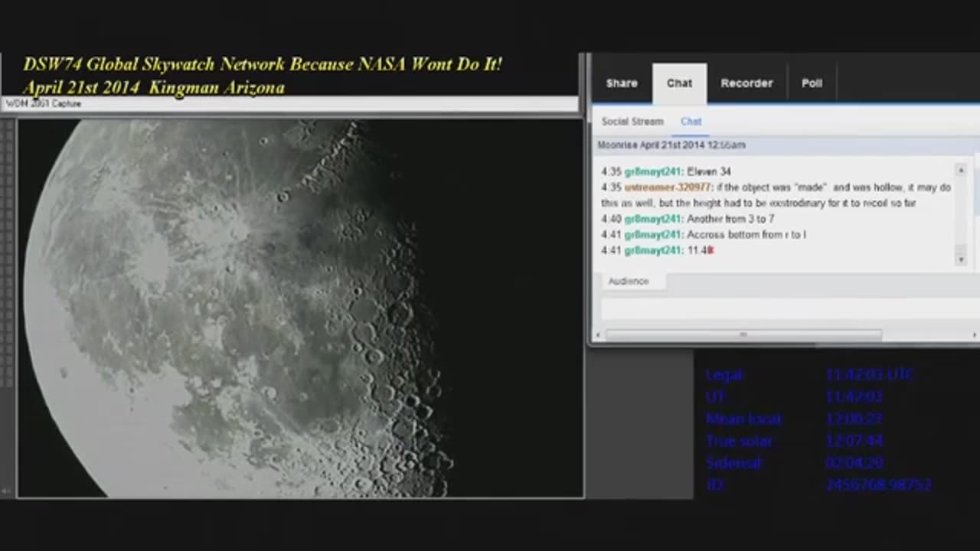Click the DSW74 Global Skywatch Network title

[263, 64]
